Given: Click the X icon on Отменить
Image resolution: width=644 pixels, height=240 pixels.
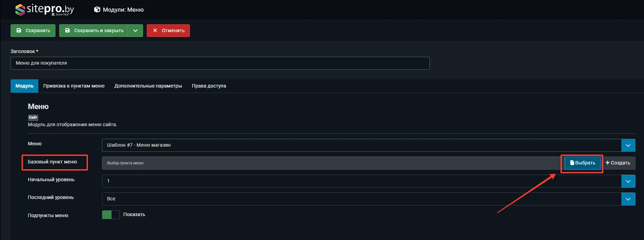Looking at the screenshot, I should [155, 30].
